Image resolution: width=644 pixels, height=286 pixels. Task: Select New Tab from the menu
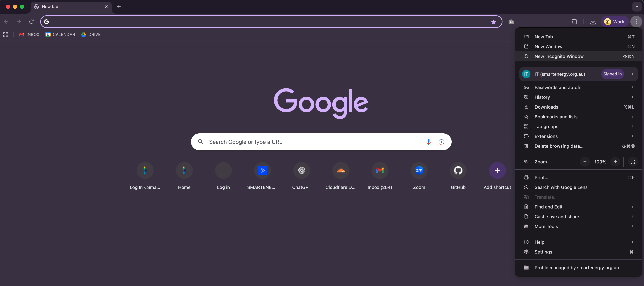pyautogui.click(x=578, y=37)
